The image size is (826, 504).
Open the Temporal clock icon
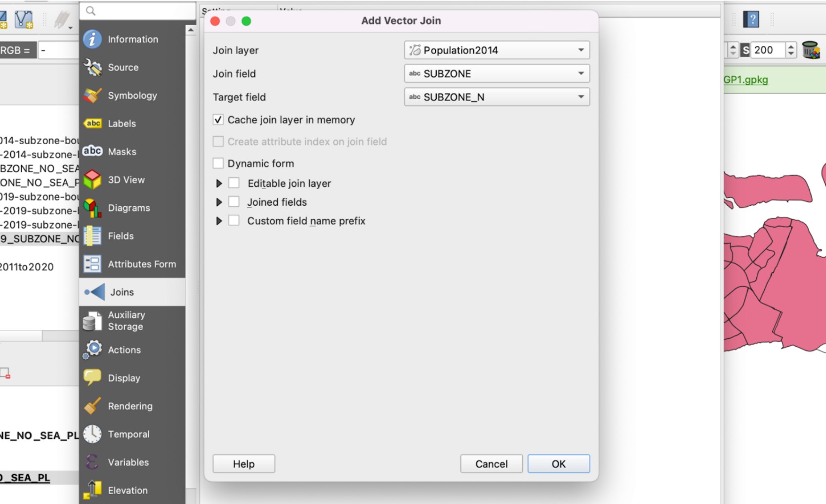[92, 434]
